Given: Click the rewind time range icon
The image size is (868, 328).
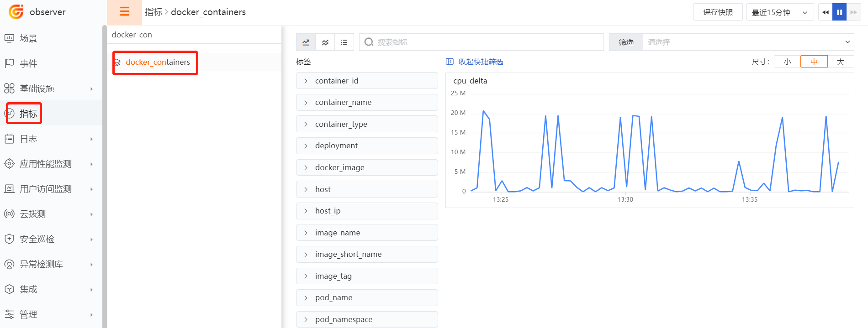Looking at the screenshot, I should [825, 12].
